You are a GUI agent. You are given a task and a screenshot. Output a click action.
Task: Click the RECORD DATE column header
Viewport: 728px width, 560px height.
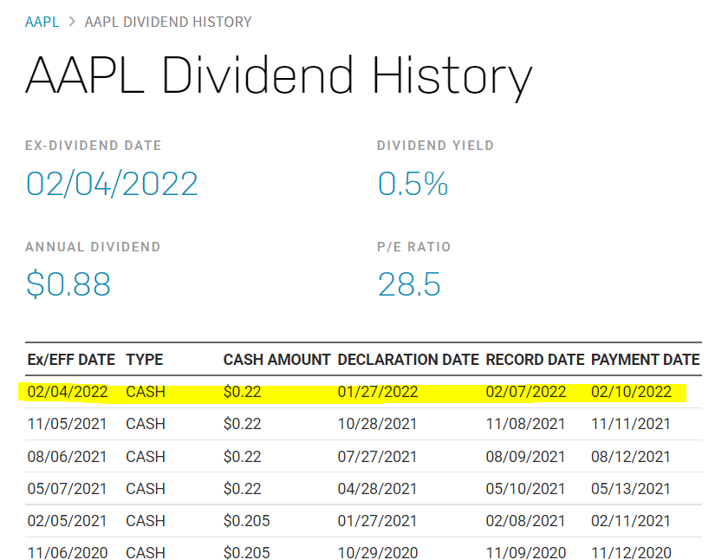[535, 360]
